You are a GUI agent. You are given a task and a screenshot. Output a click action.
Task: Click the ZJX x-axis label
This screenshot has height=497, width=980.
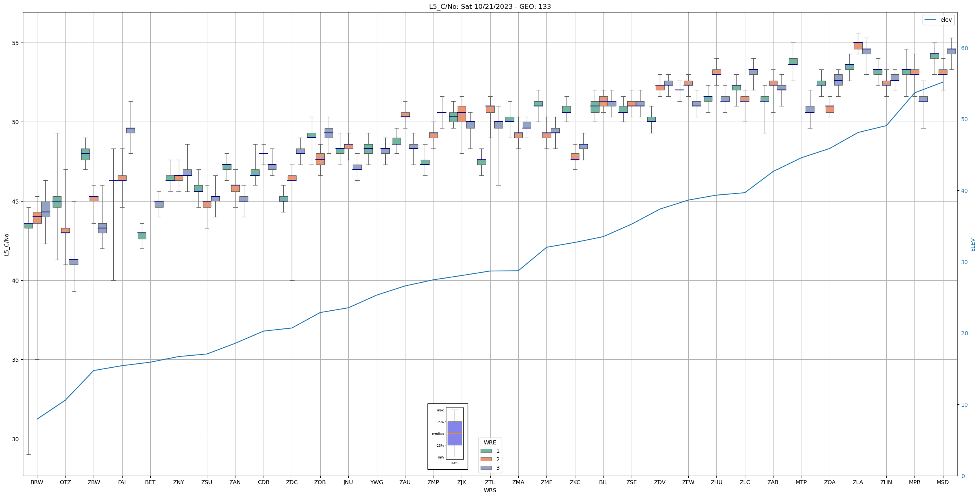point(462,482)
